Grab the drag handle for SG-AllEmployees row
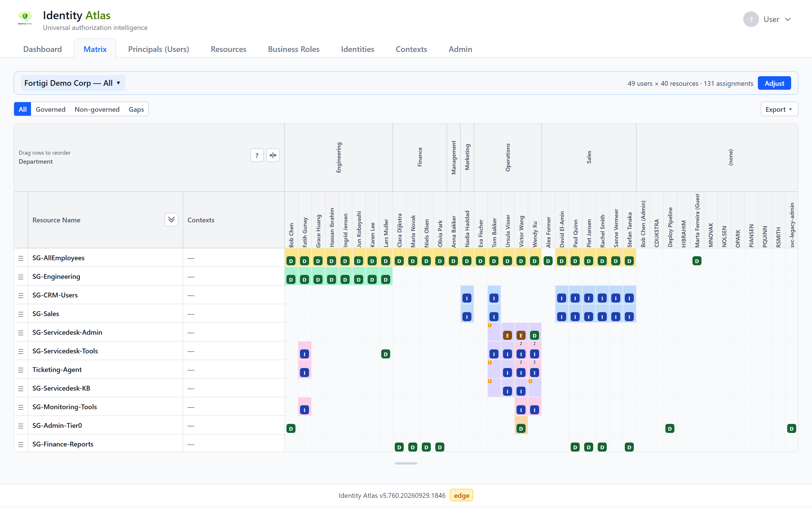The image size is (812, 508). click(21, 258)
